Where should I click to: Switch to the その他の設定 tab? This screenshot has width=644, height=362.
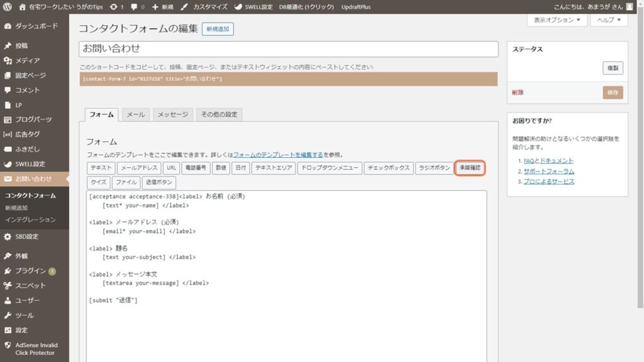[219, 114]
